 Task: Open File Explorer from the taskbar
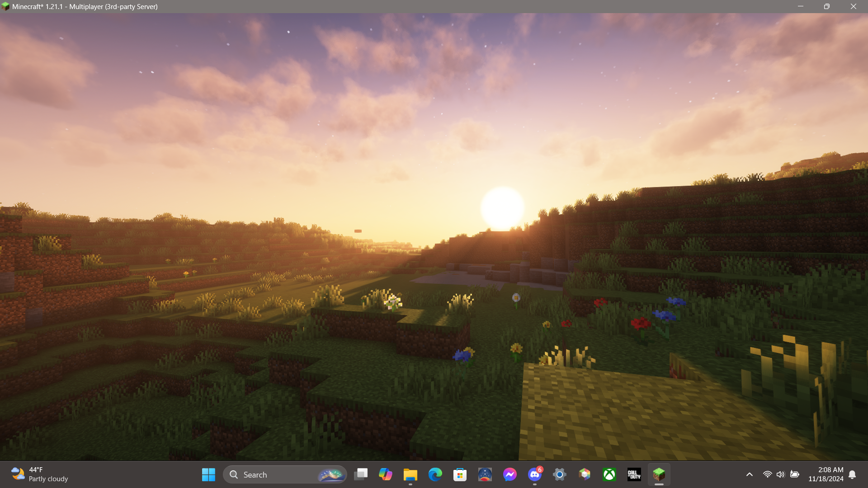coord(410,474)
